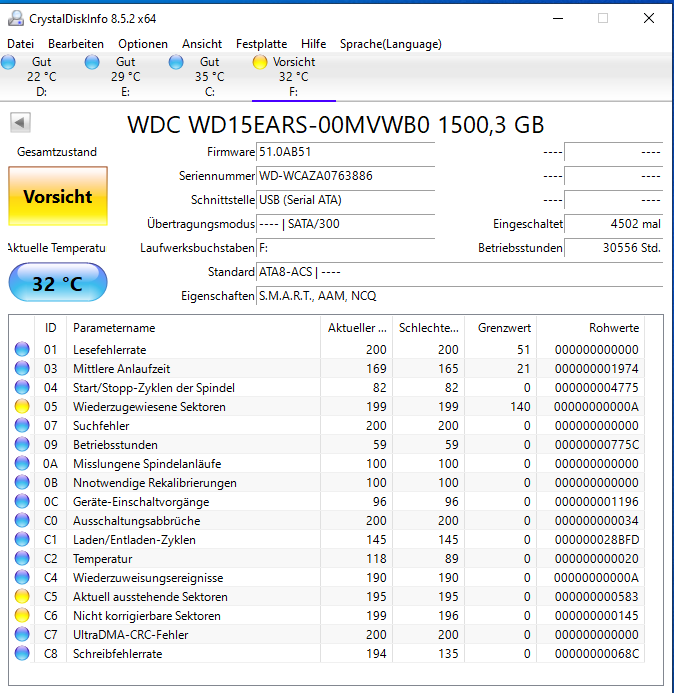Click the Firmware field 51.0AB51
The height and width of the screenshot is (693, 674).
pos(345,152)
